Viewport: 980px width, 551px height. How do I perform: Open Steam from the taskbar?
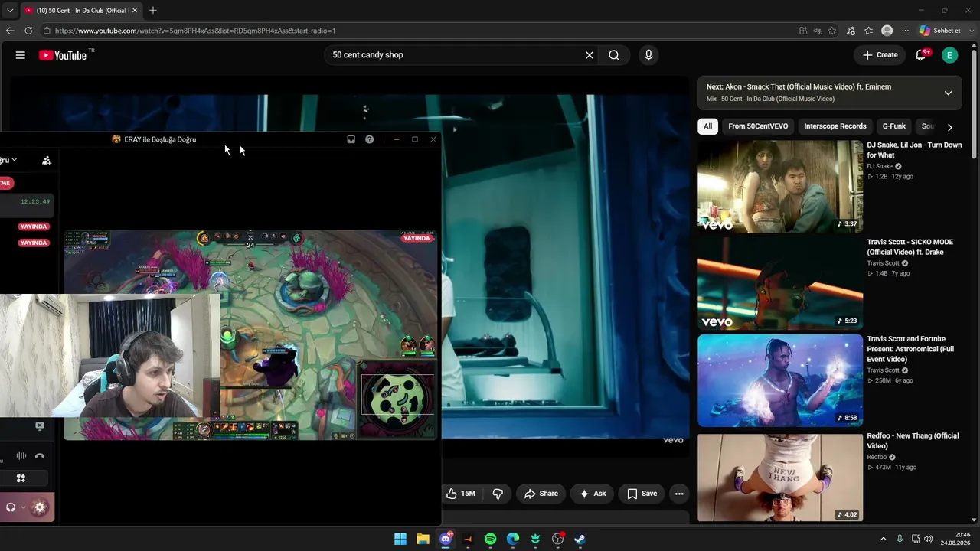[580, 539]
